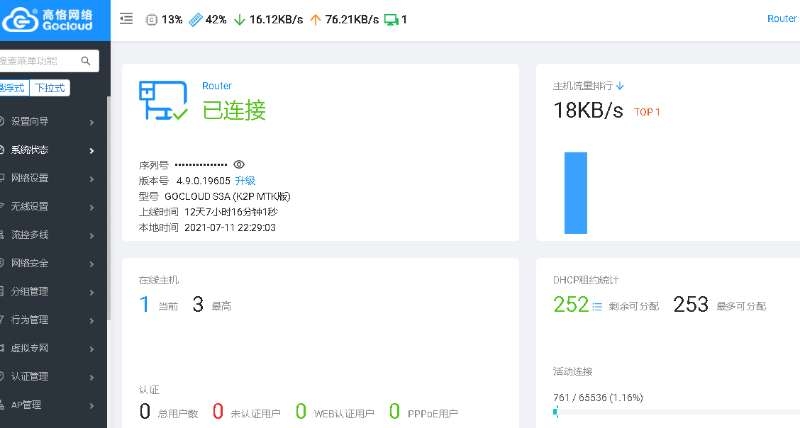Click the orange upload speed arrow
This screenshot has height=428, width=800.
coord(315,19)
